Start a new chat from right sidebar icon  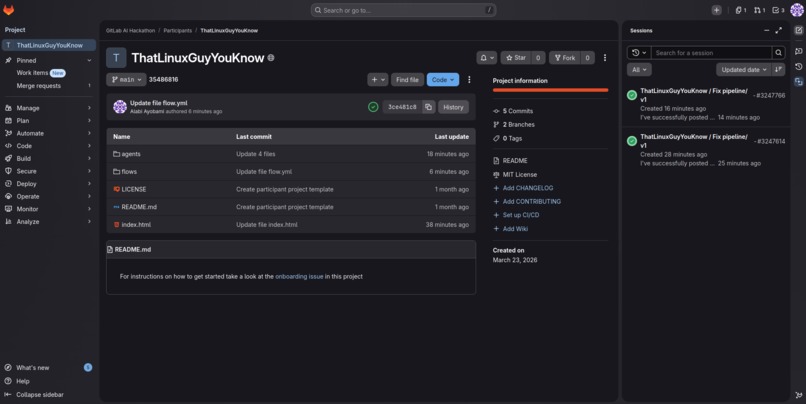[798, 30]
